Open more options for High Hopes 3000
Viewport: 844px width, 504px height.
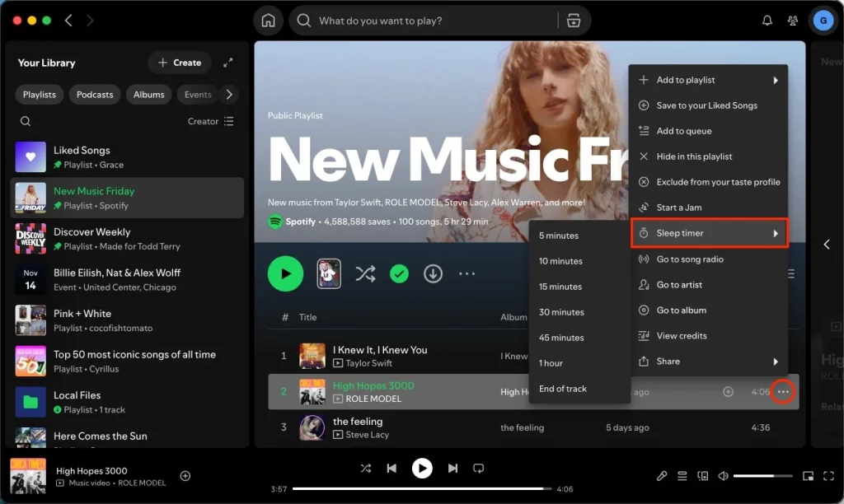point(783,391)
